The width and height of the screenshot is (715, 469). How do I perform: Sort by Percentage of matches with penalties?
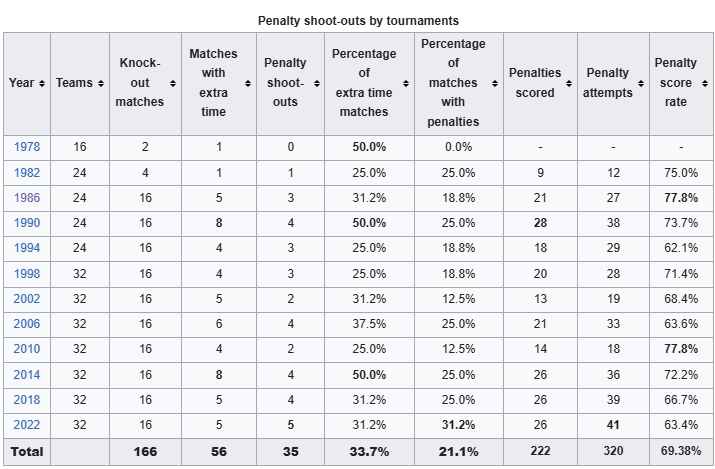click(495, 83)
